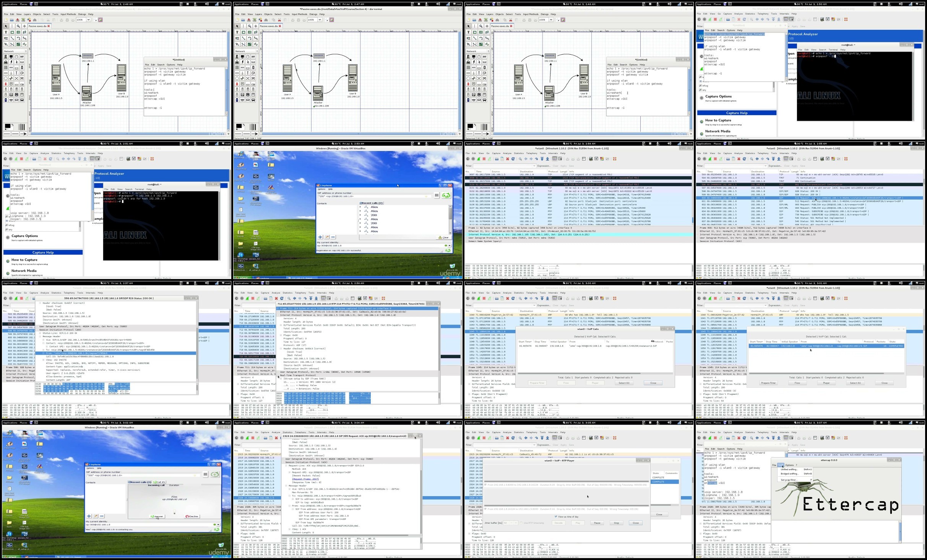Click the volume speaker icon in 3:07 AM top panel
This screenshot has width=927, height=560.
pyautogui.click(x=900, y=423)
